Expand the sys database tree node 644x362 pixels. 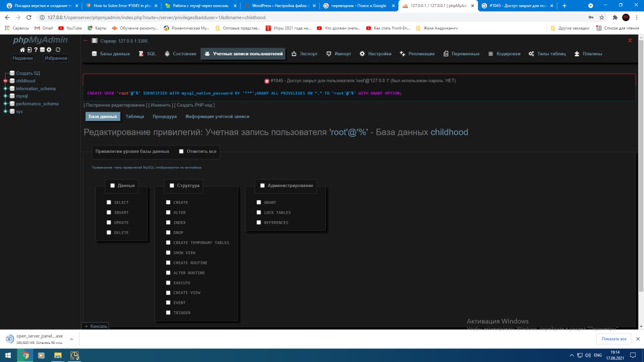(x=6, y=112)
